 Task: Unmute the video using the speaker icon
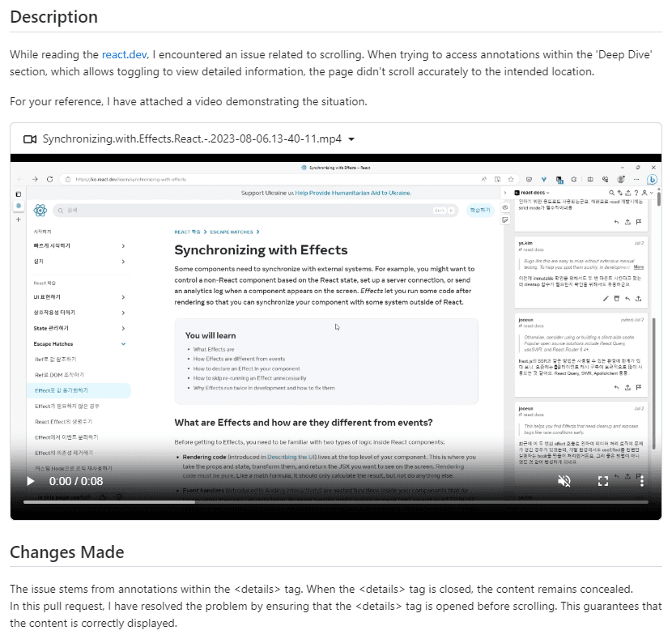564,481
